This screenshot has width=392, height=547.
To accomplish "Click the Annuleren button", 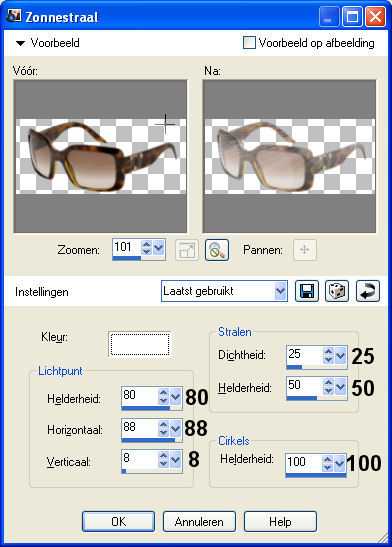I will coord(199,522).
